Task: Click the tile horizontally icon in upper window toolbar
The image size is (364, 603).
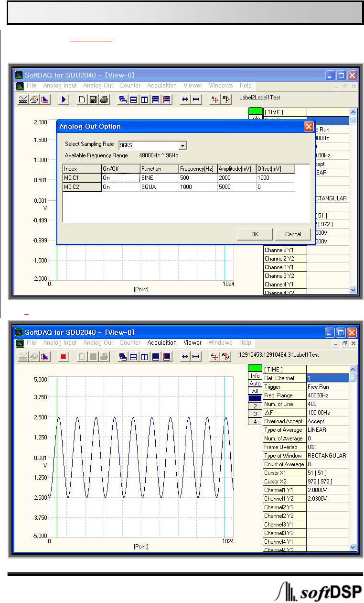Action: 134,99
